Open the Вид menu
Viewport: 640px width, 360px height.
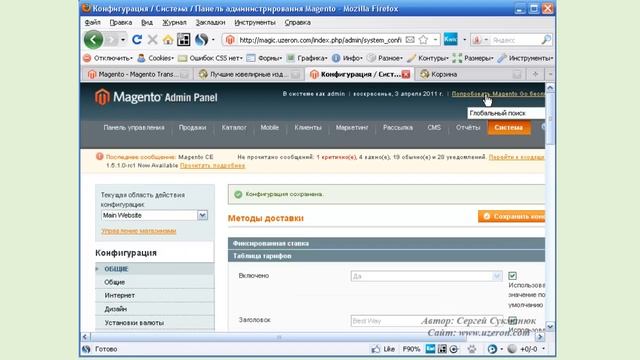pos(147,22)
